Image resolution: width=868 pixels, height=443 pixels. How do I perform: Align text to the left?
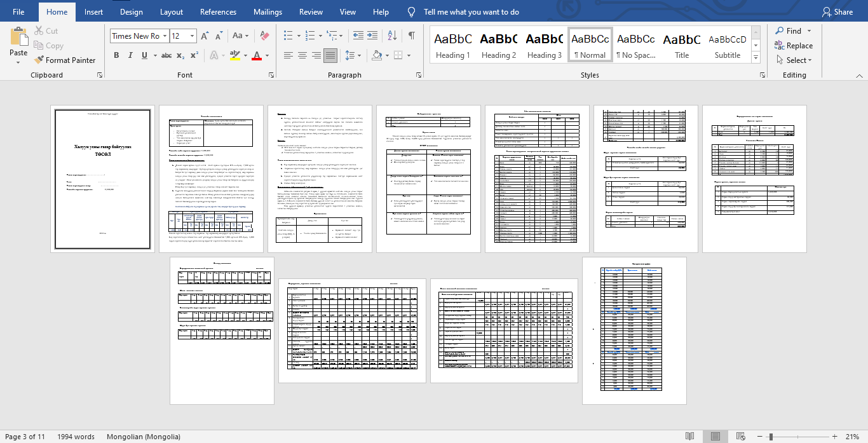[288, 55]
